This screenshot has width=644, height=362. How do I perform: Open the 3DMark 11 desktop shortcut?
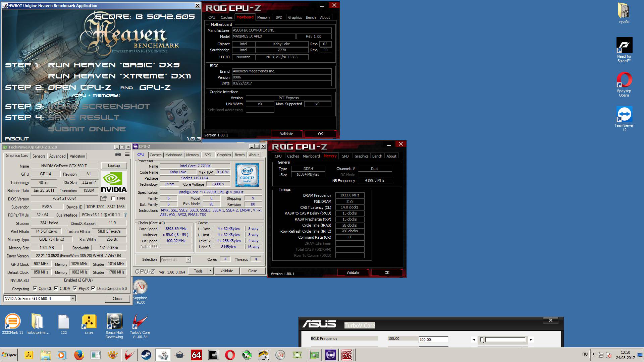[x=12, y=324]
